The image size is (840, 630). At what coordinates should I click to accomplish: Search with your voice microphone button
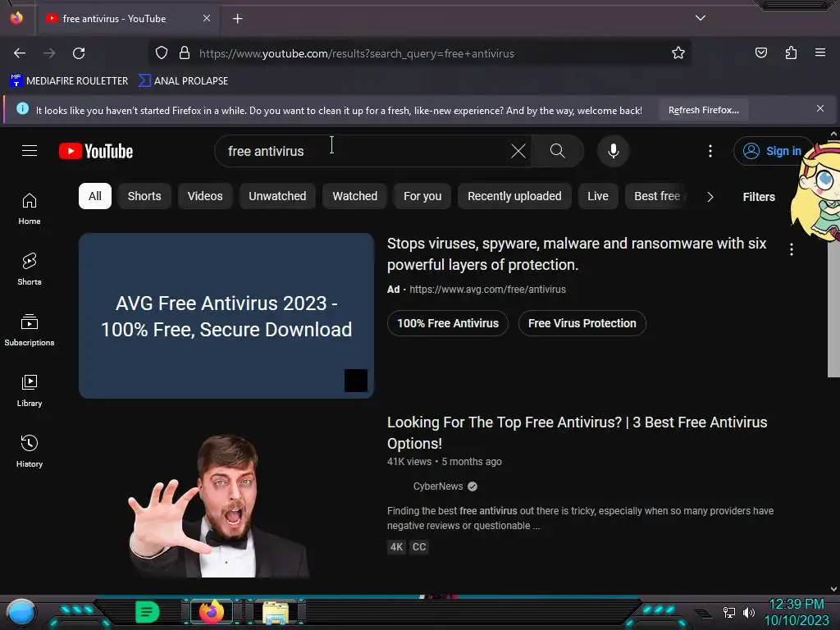pos(614,151)
